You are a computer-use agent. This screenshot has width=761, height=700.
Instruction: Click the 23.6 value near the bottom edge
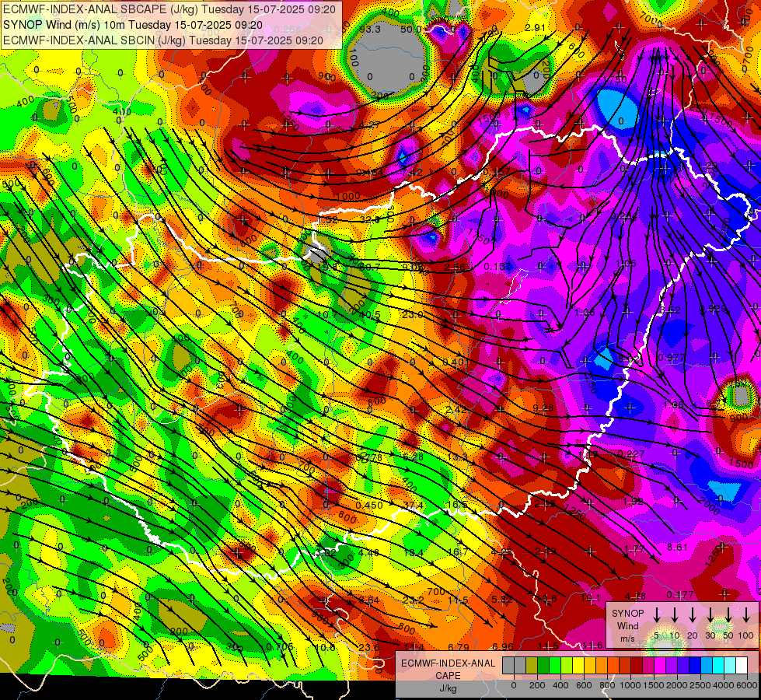[369, 646]
